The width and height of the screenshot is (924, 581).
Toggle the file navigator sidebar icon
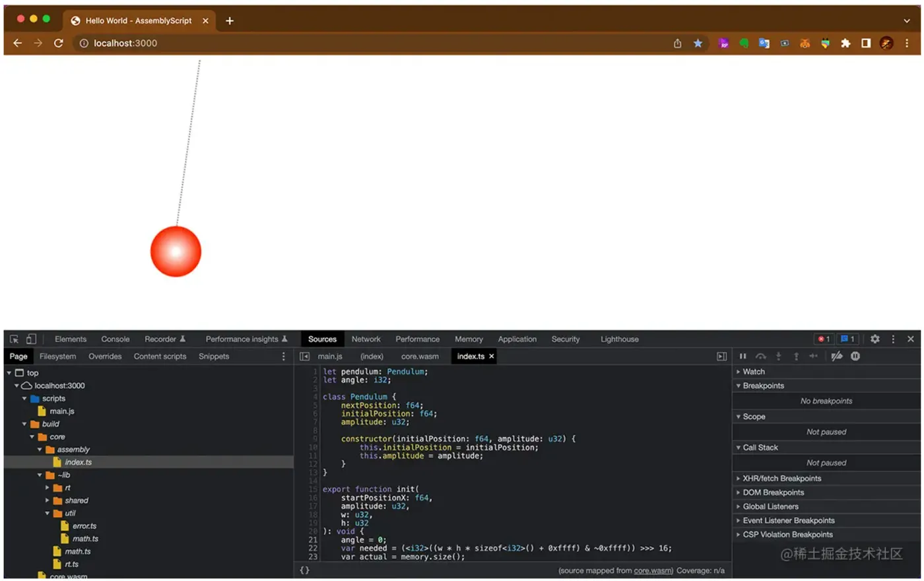304,357
